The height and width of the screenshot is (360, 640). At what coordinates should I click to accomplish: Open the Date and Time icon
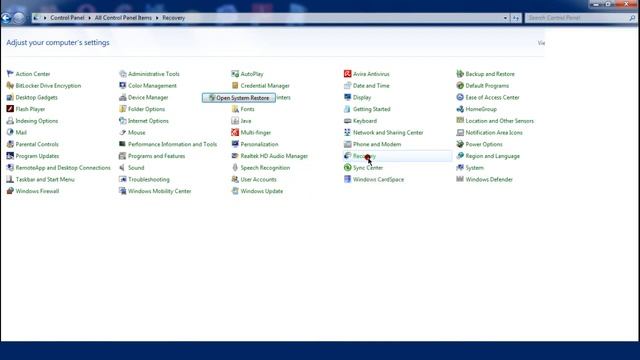(347, 86)
